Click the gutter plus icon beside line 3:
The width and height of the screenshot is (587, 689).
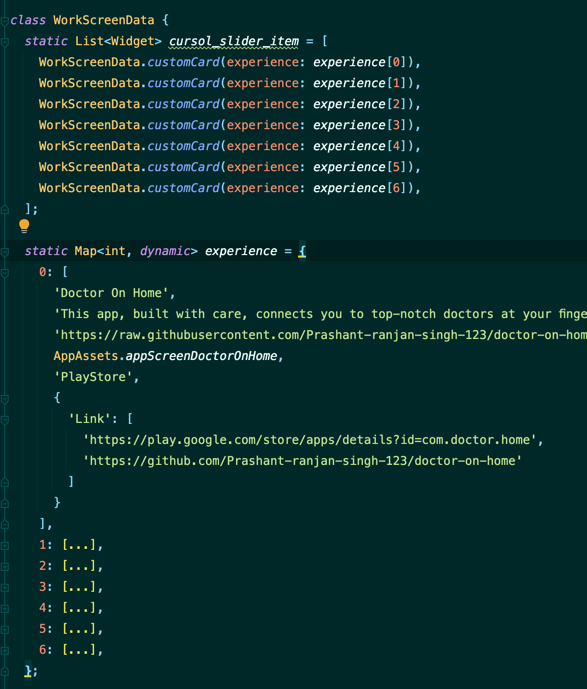point(4,587)
